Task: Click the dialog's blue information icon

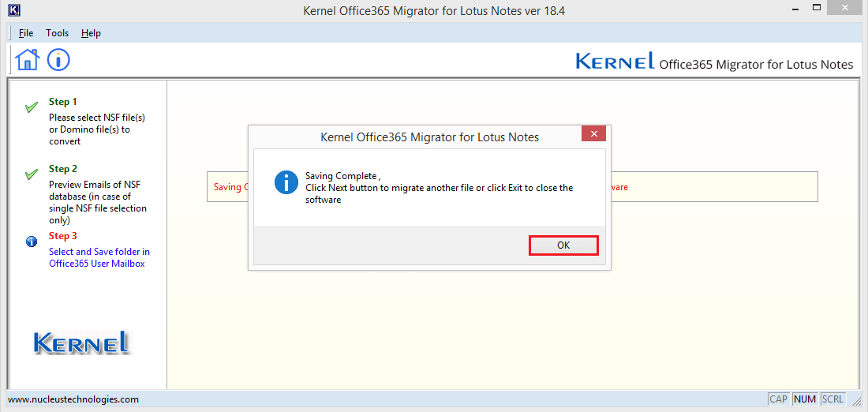Action: point(286,182)
